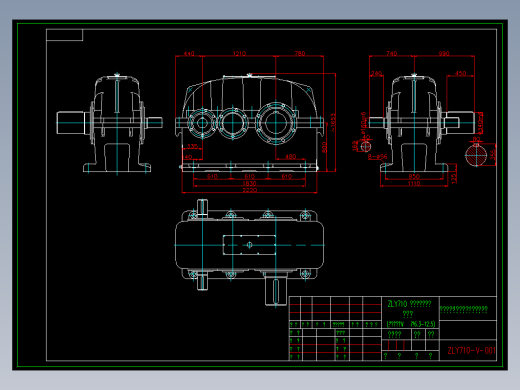Select the 2220 overall length dimension
520x390 pixels.
coord(249,190)
